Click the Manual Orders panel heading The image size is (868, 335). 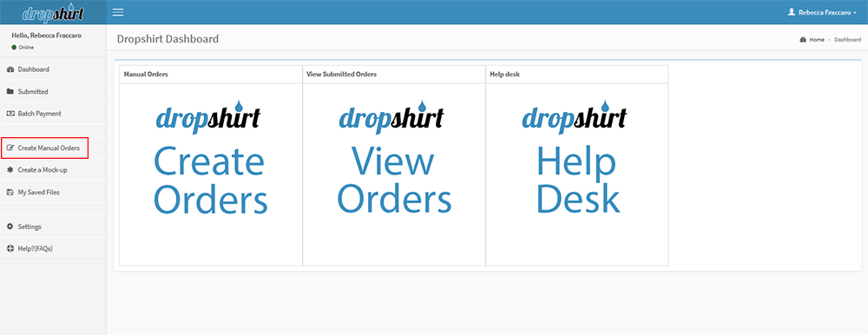pos(146,74)
